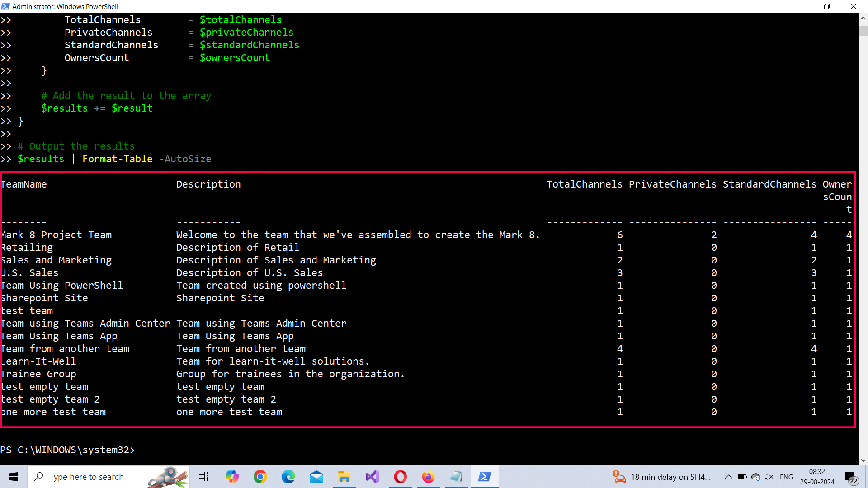Open the Opera browser from the taskbar
The height and width of the screenshot is (488, 868).
(401, 477)
